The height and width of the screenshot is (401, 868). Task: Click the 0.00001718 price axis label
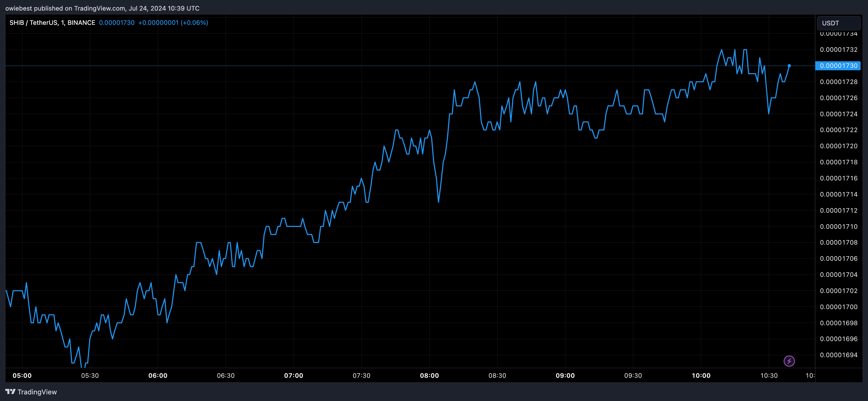(839, 162)
